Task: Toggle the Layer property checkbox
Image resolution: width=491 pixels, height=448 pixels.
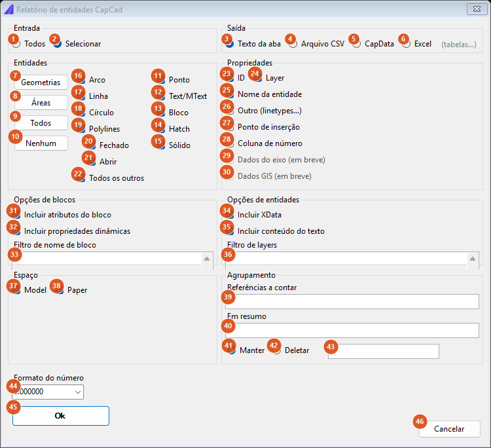Action: point(258,78)
